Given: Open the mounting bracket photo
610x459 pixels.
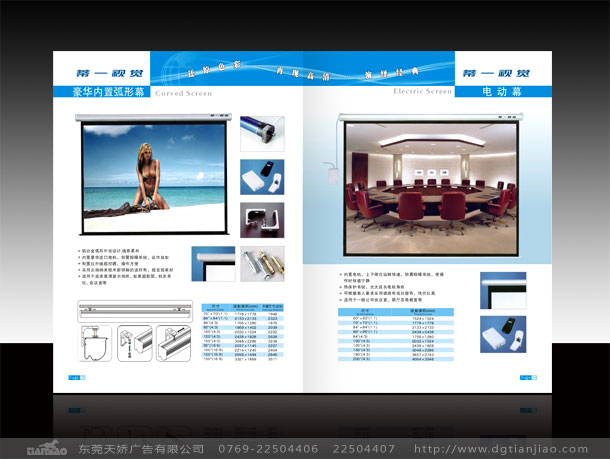Looking at the screenshot, I should [262, 220].
